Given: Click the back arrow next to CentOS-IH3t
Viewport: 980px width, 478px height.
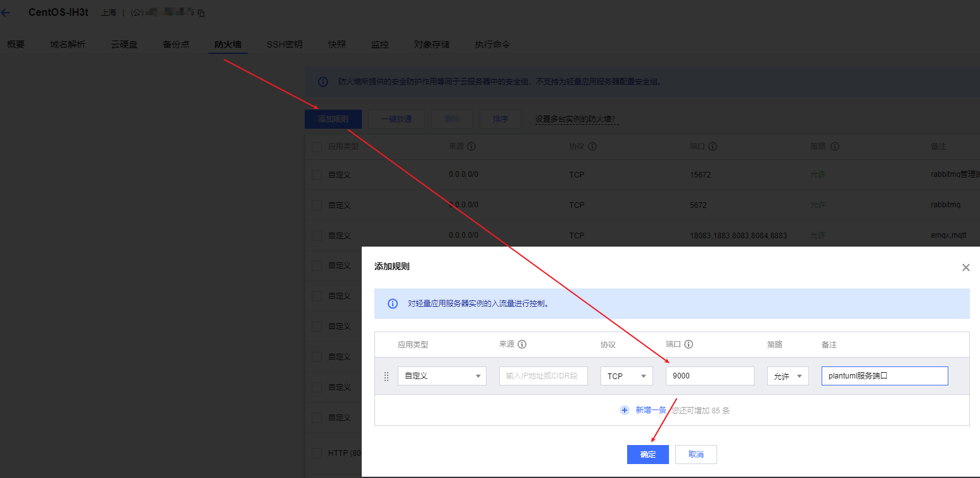Looking at the screenshot, I should (5, 13).
